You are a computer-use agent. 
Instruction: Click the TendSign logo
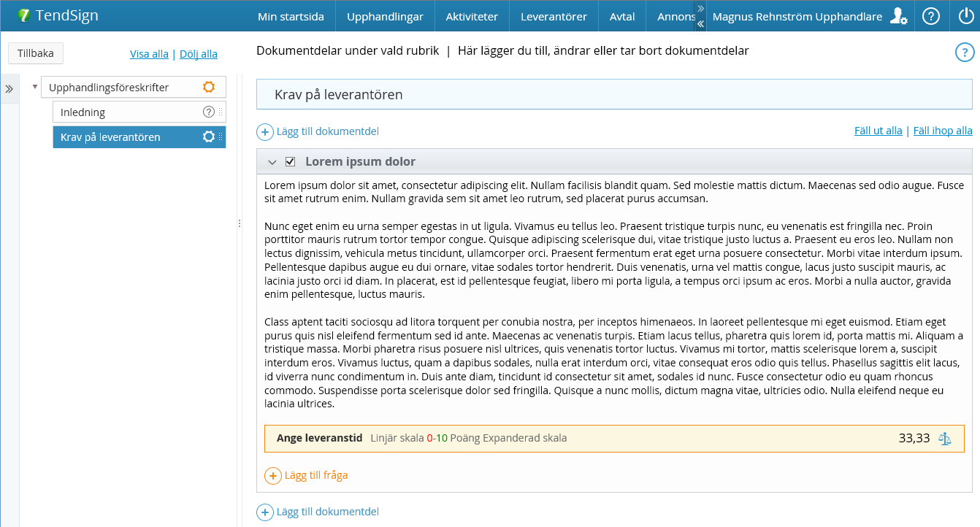click(x=57, y=15)
